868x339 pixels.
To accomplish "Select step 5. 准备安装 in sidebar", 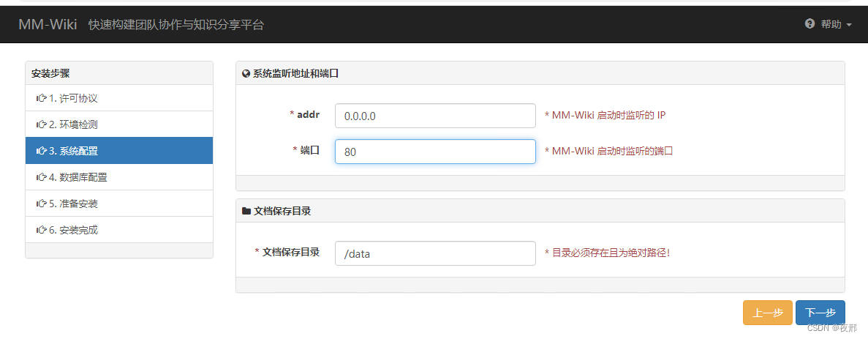I will [x=119, y=204].
